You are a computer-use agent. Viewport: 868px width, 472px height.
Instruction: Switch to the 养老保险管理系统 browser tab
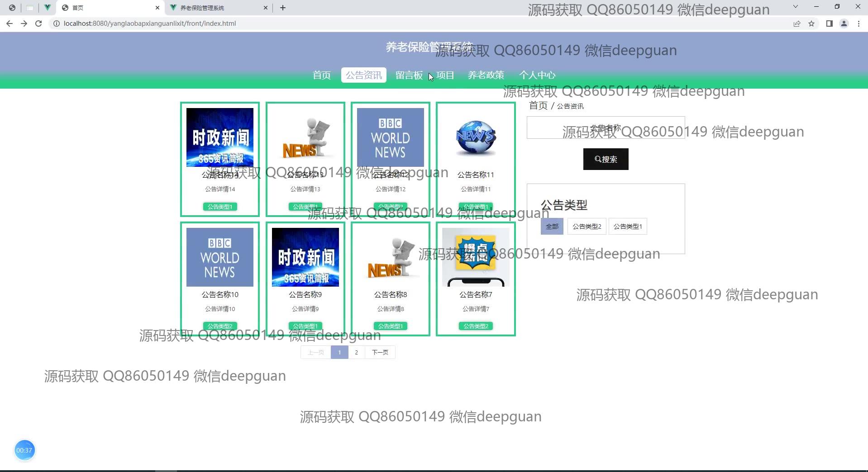(x=217, y=8)
